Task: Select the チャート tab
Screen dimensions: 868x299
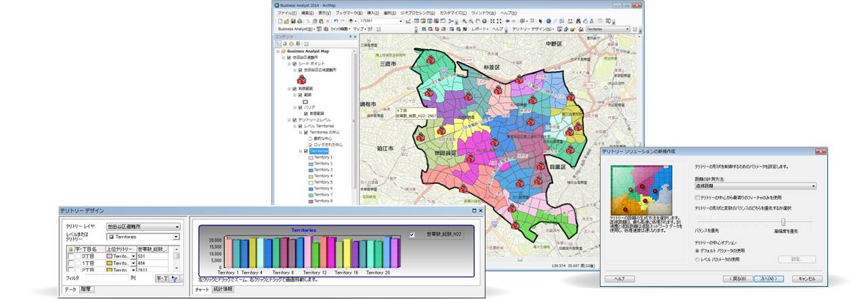Action: [x=202, y=290]
